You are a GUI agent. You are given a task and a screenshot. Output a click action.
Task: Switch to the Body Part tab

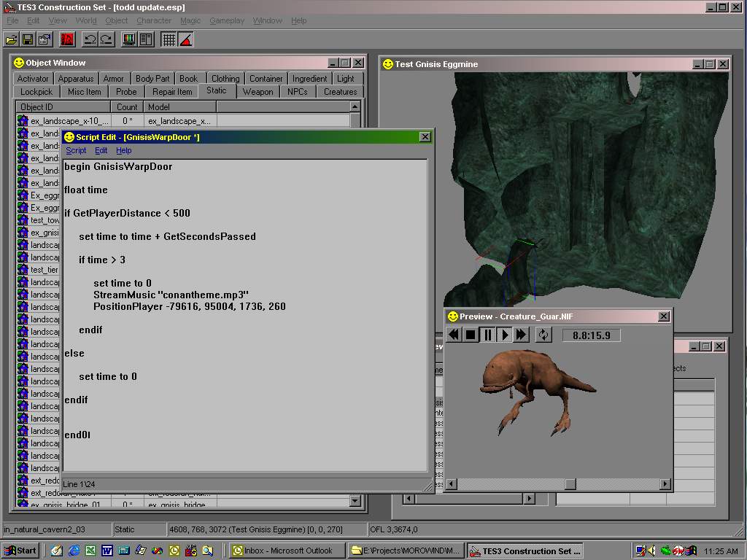click(152, 79)
